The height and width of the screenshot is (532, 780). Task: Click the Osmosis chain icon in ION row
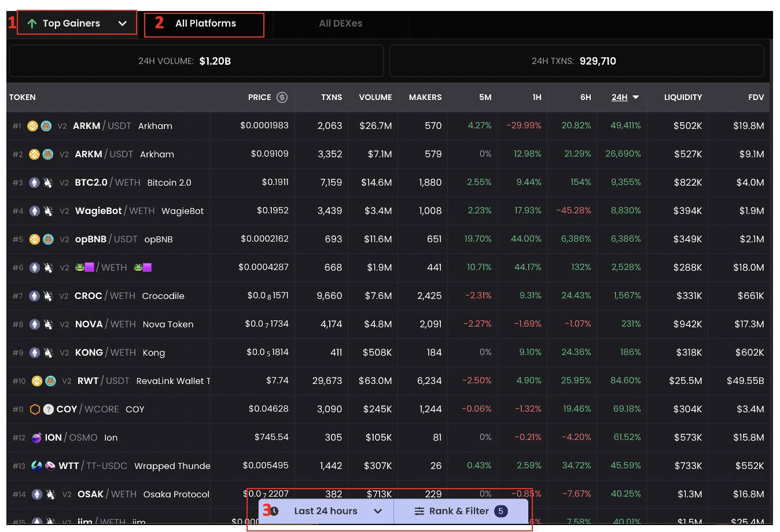36,438
